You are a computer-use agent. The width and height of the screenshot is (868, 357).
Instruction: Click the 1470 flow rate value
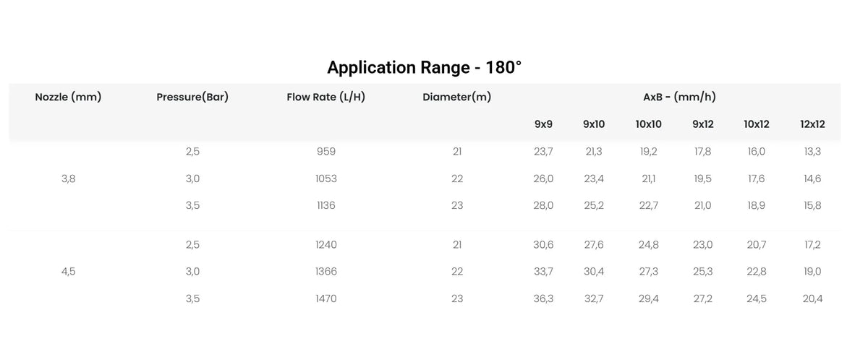point(325,298)
